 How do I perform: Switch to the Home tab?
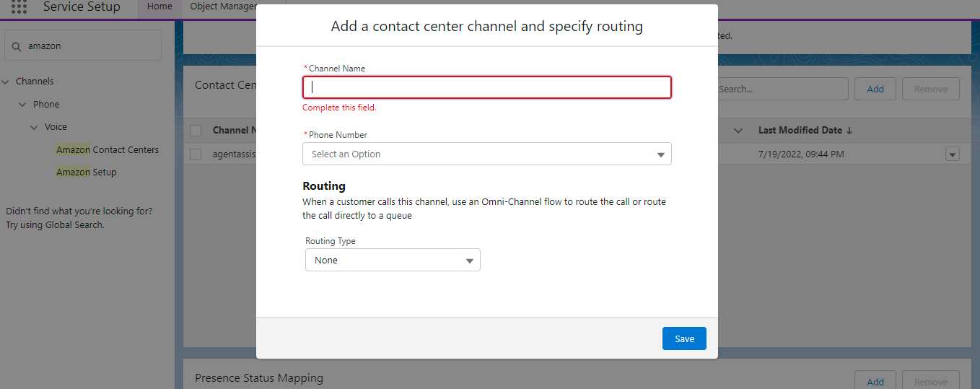click(159, 7)
